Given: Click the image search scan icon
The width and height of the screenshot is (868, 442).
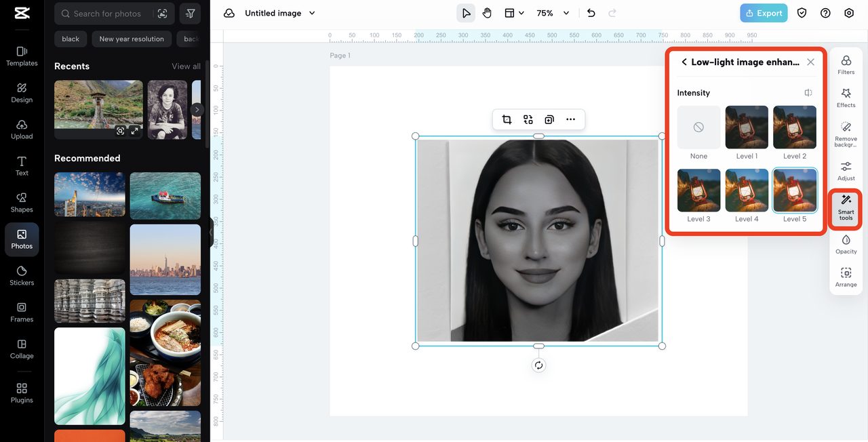Looking at the screenshot, I should pos(162,14).
